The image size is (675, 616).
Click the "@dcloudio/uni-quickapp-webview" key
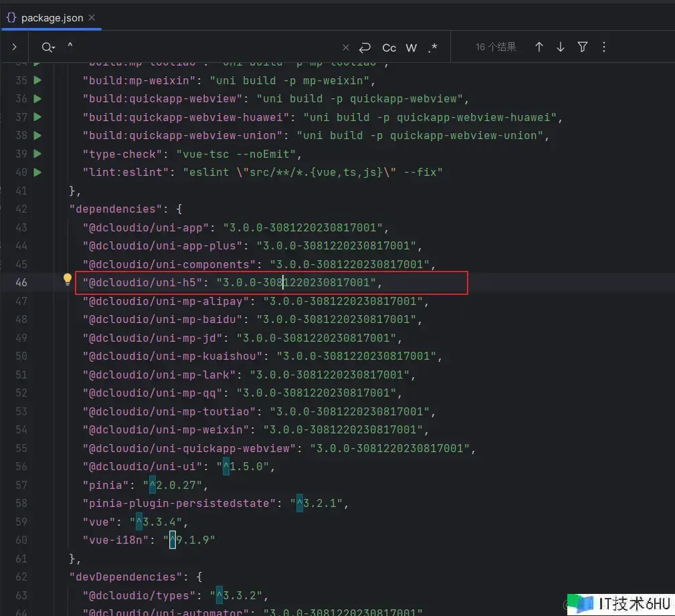click(189, 448)
